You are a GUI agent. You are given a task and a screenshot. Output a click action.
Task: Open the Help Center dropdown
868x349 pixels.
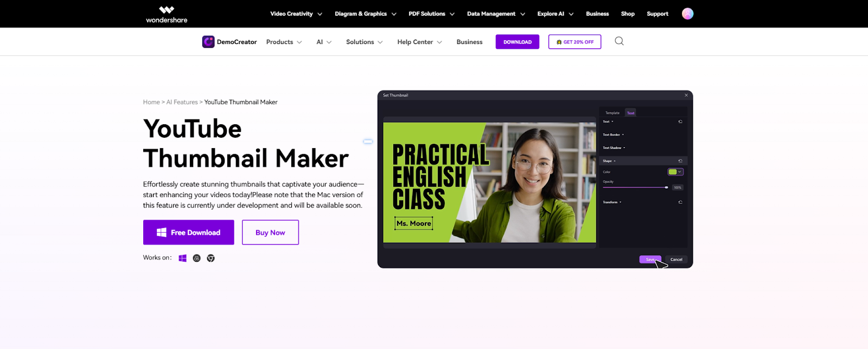[419, 42]
